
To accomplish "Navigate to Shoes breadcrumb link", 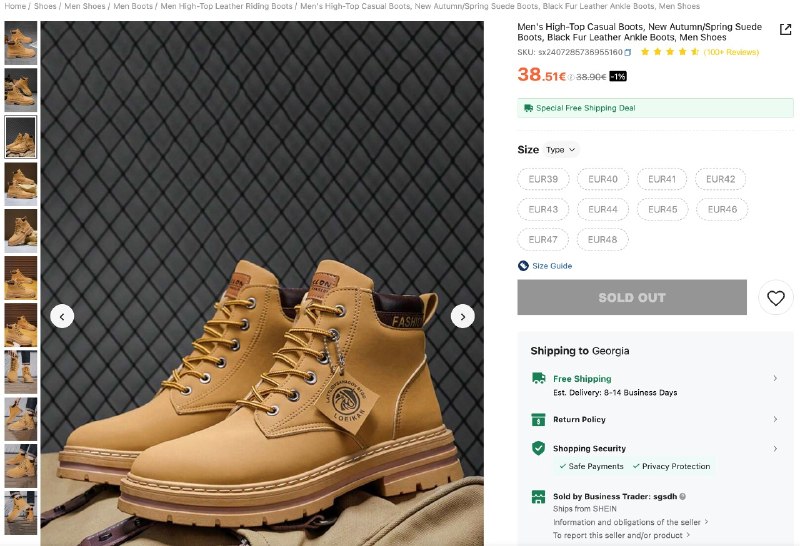I will [45, 6].
